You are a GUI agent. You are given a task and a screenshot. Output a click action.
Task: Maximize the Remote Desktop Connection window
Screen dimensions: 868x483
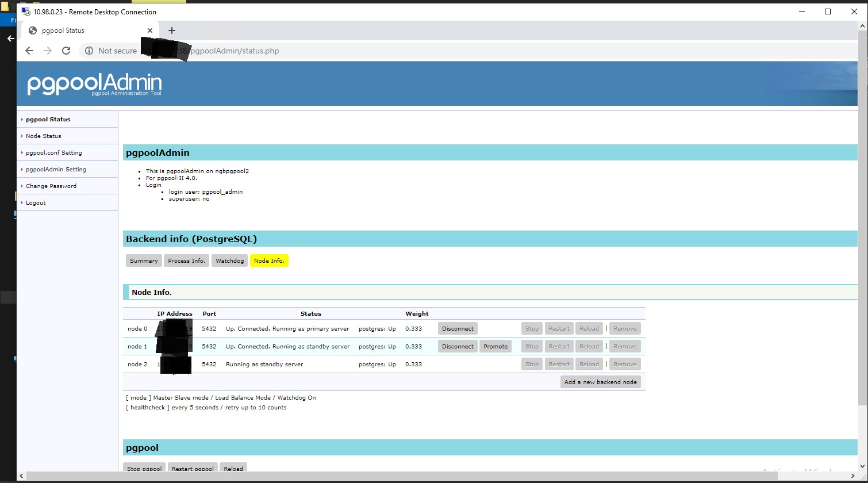point(828,11)
